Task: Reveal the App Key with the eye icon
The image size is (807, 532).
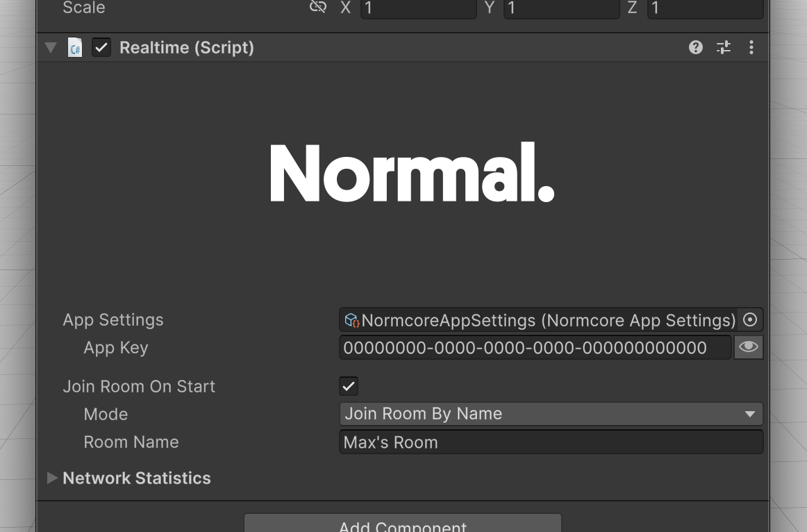Action: click(x=748, y=347)
